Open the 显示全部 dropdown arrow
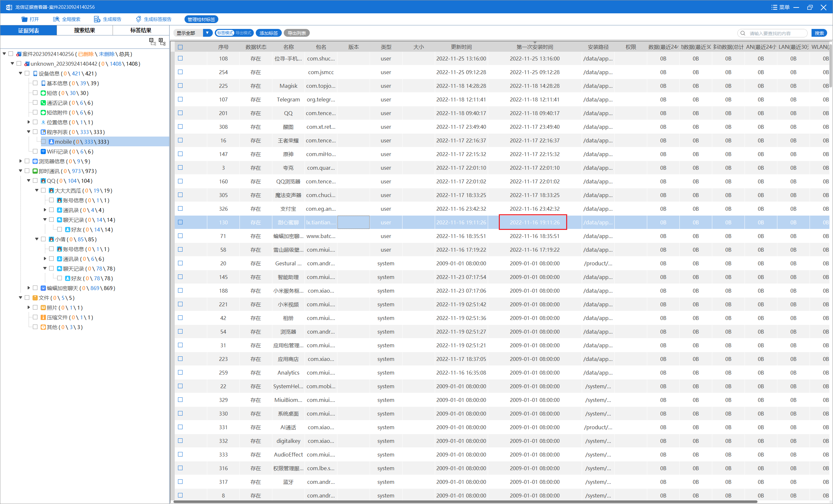 click(x=207, y=33)
